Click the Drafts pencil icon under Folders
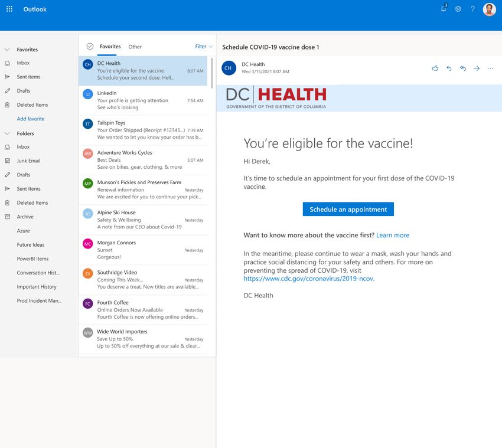Screen dimensions: 502x448 [x=7, y=175]
